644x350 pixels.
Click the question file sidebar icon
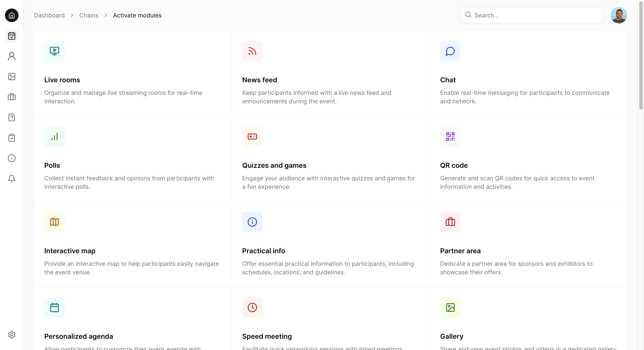pyautogui.click(x=11, y=117)
